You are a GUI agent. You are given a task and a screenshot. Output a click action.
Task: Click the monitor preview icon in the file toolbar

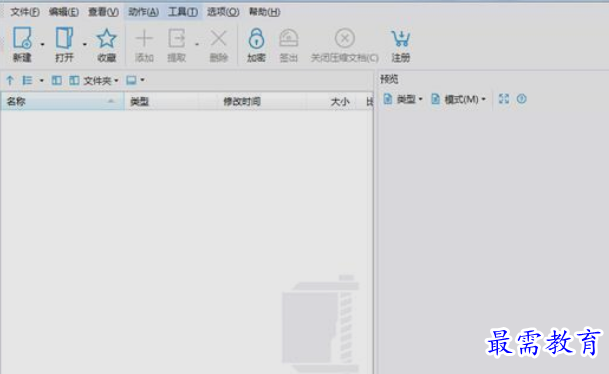click(x=131, y=80)
